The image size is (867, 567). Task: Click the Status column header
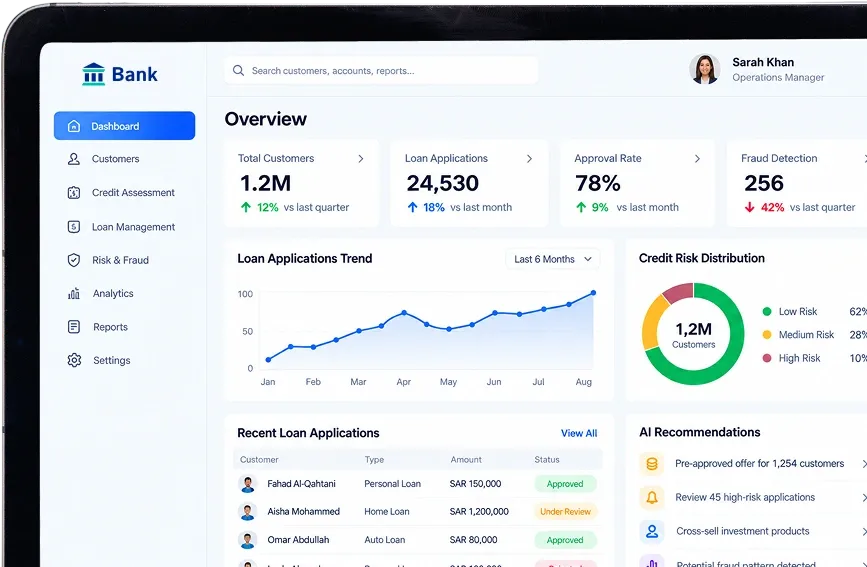click(x=547, y=460)
